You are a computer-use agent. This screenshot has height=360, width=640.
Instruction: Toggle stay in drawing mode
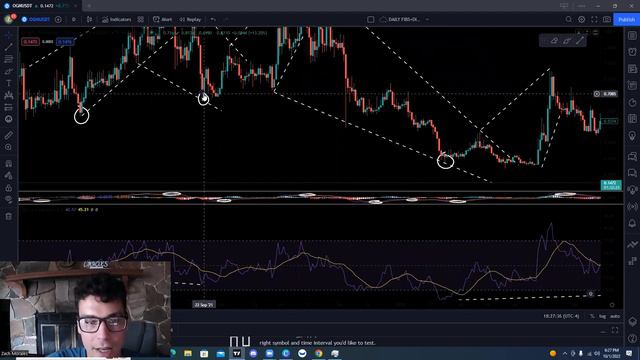pos(9,176)
